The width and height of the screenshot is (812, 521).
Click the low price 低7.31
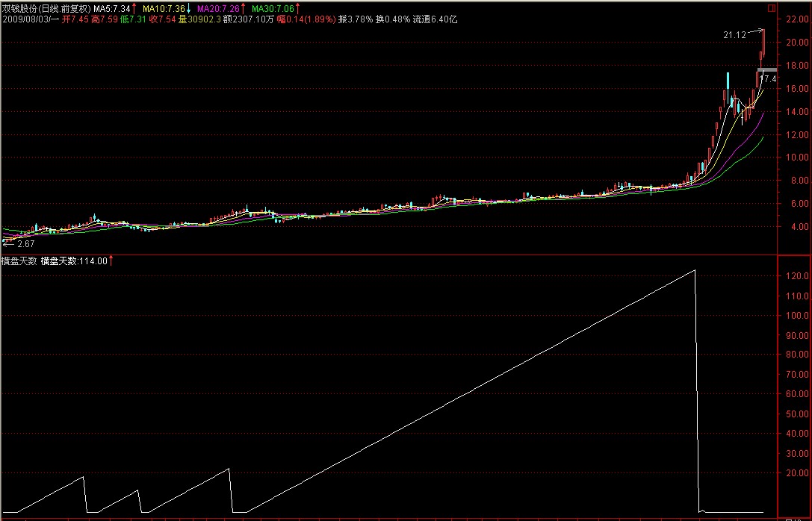click(x=134, y=19)
